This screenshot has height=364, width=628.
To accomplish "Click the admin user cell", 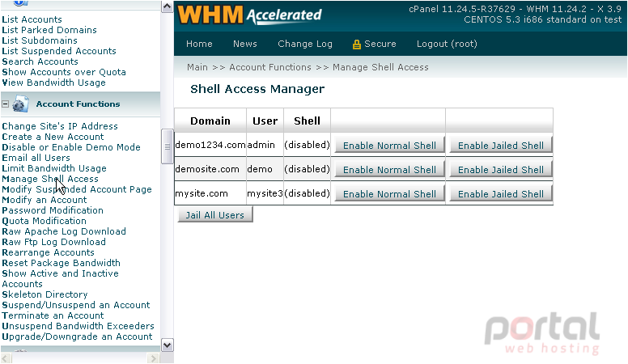I will 265,145.
